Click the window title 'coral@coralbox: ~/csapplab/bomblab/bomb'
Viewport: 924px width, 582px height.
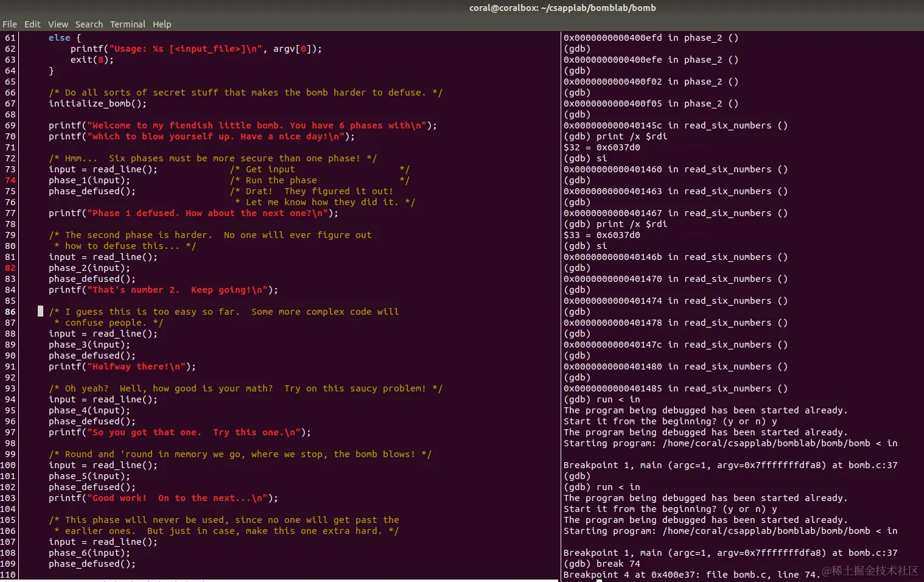pyautogui.click(x=562, y=8)
